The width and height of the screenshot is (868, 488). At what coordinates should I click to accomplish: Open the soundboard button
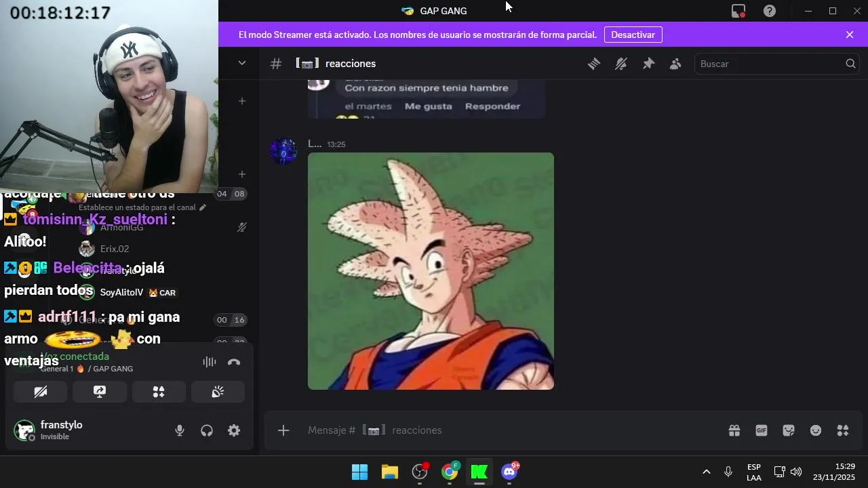pyautogui.click(x=218, y=392)
